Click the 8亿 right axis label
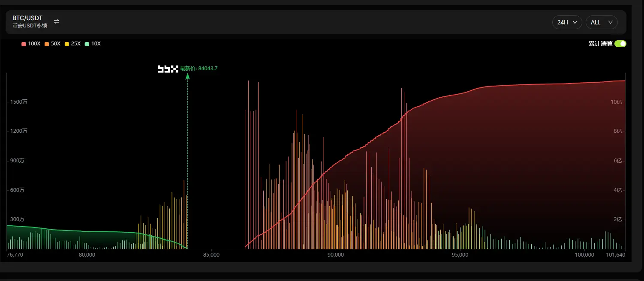 pos(618,131)
